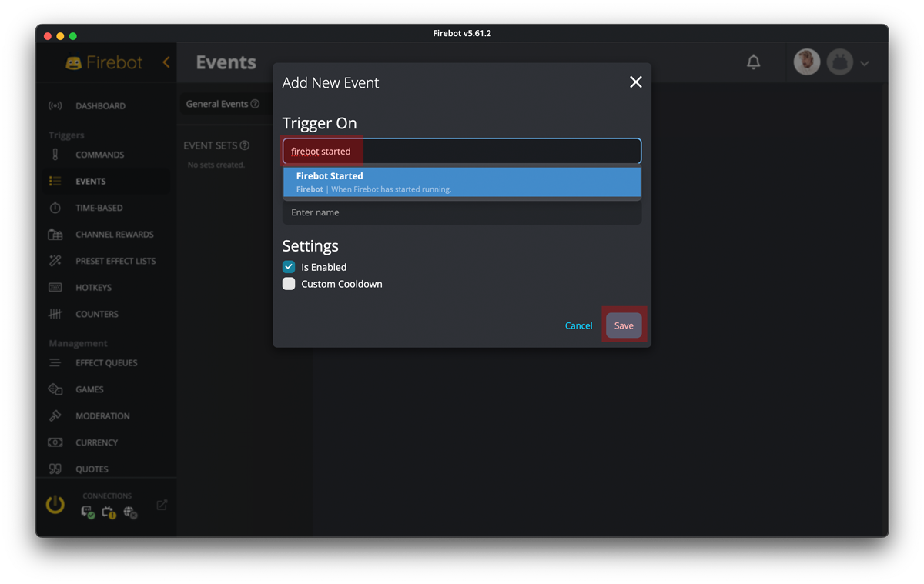The width and height of the screenshot is (924, 584).
Task: Open the notifications bell
Action: [x=754, y=62]
